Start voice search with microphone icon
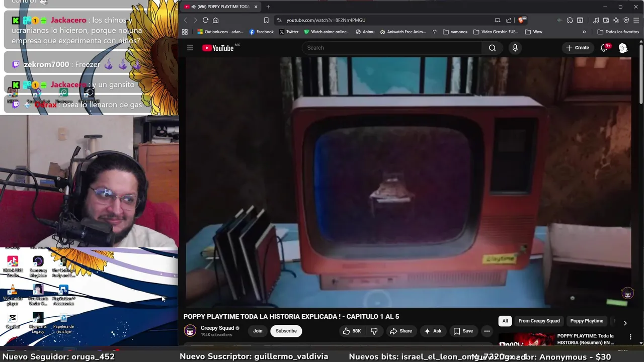The width and height of the screenshot is (644, 362). 515,48
